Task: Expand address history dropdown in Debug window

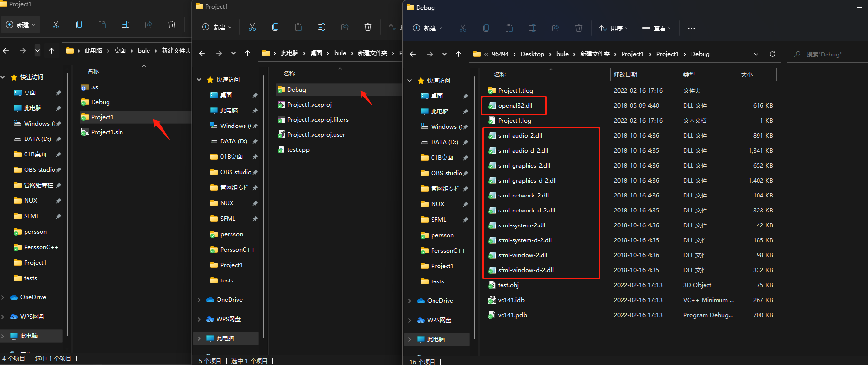Action: pos(756,54)
